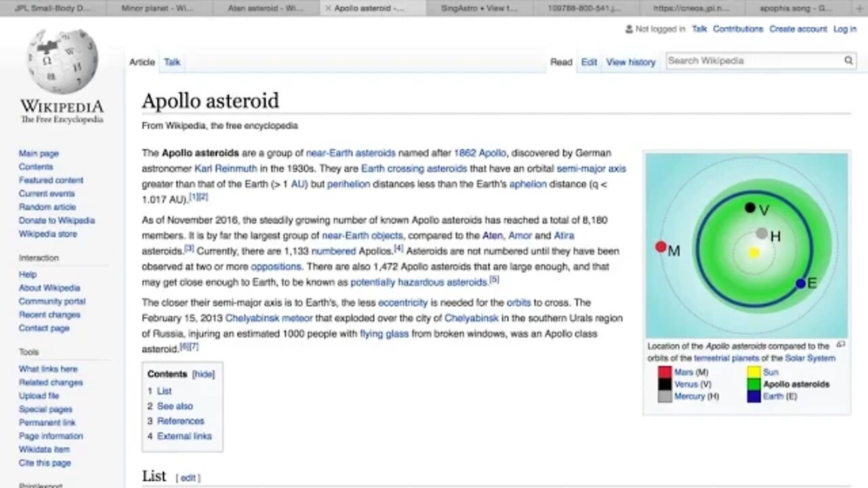Click the search magnifier icon
868x488 pixels.
[848, 61]
